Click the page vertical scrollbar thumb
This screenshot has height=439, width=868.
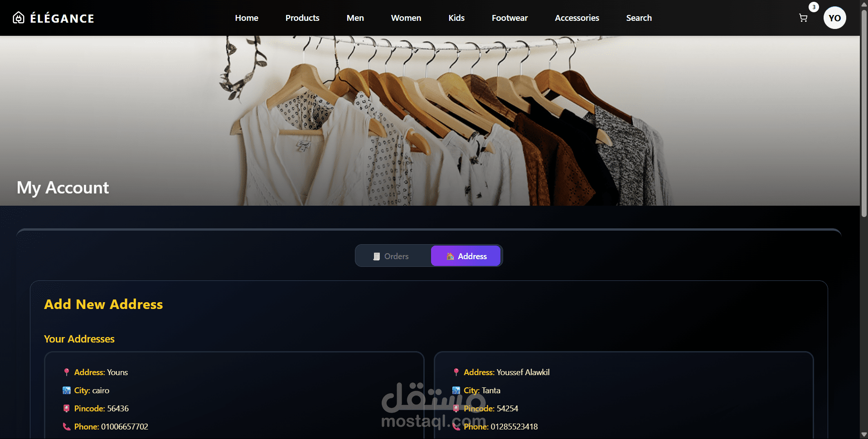864,113
